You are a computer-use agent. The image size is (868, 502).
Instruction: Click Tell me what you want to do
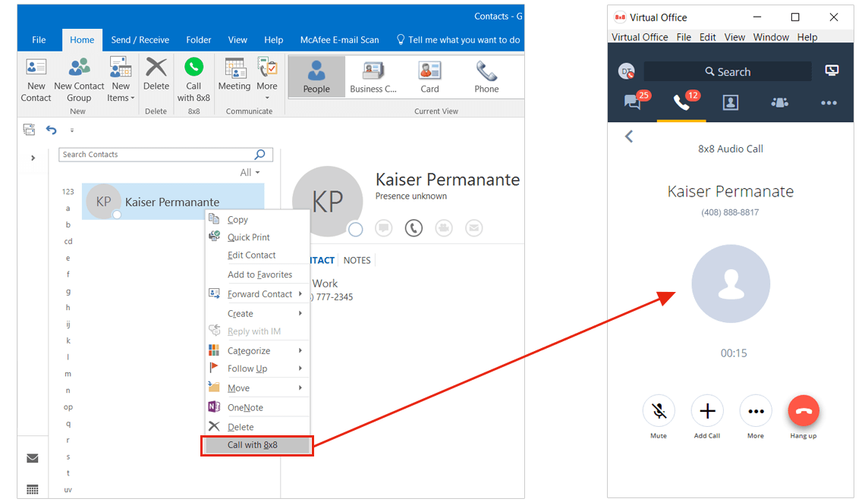pos(458,40)
